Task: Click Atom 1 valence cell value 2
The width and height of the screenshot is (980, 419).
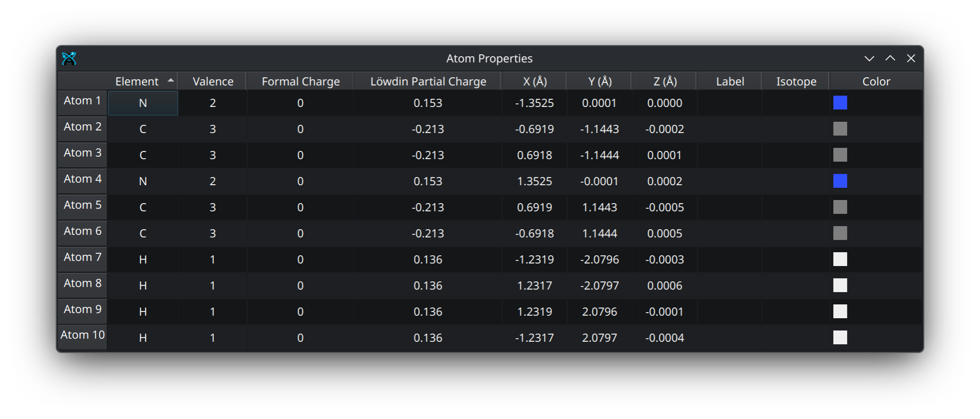Action: (x=213, y=103)
